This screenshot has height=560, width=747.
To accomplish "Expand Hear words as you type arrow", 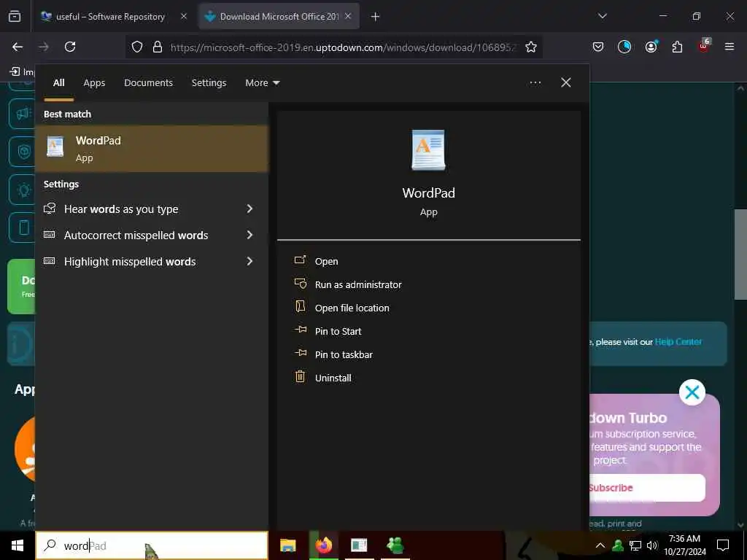I will tap(249, 209).
